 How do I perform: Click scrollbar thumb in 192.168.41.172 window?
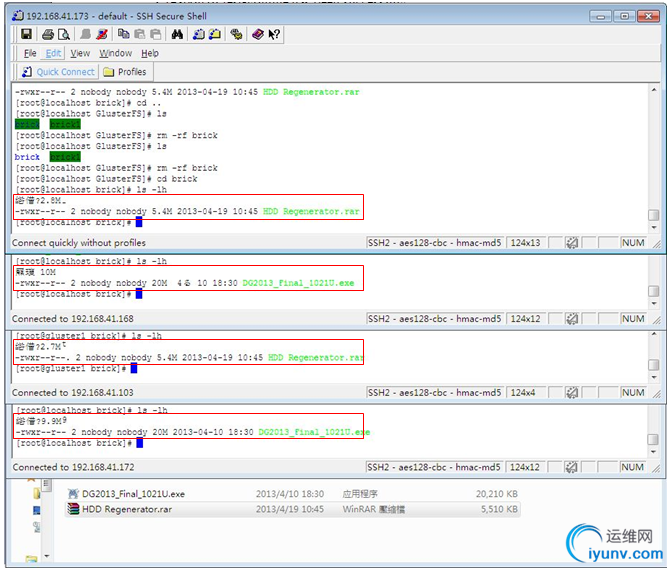click(x=653, y=439)
